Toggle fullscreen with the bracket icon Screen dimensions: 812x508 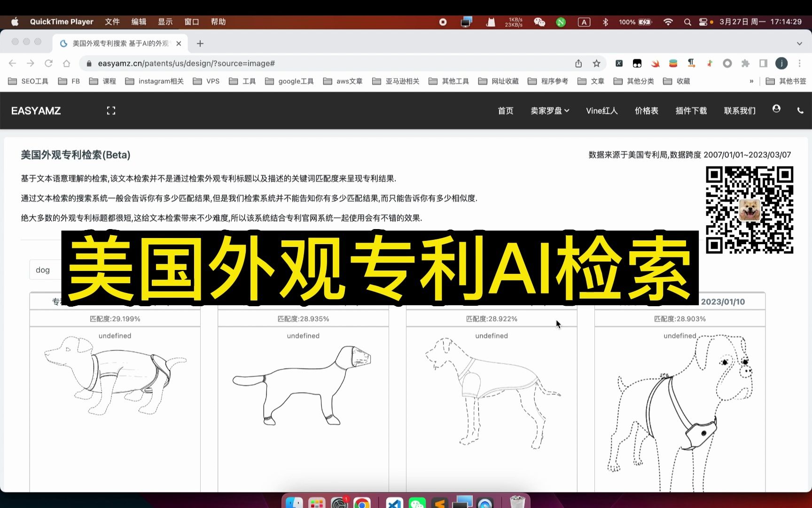coord(111,111)
